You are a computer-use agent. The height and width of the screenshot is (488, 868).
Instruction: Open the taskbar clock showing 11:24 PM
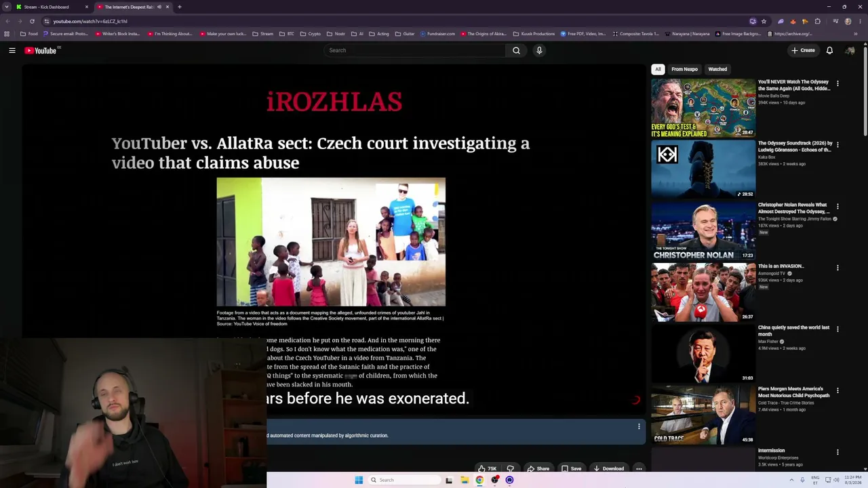pyautogui.click(x=852, y=480)
